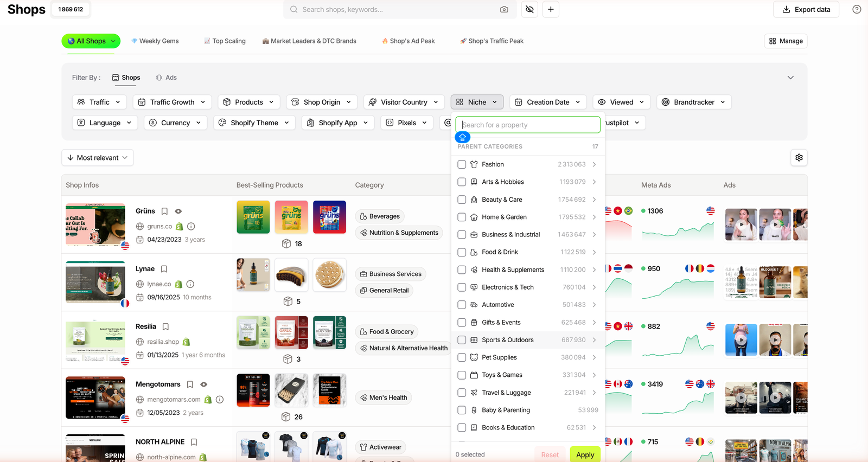Open the Visitor Country dropdown
This screenshot has height=462, width=868.
[404, 102]
